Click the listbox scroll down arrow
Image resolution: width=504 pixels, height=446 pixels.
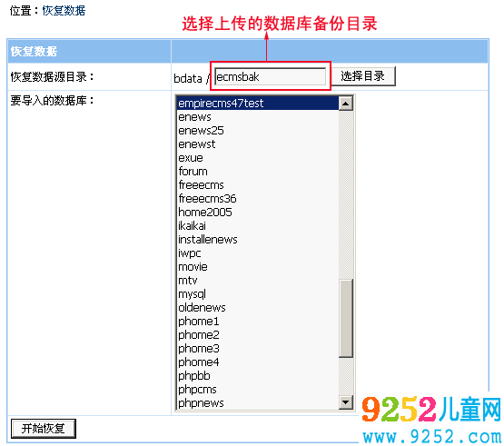[x=346, y=402]
